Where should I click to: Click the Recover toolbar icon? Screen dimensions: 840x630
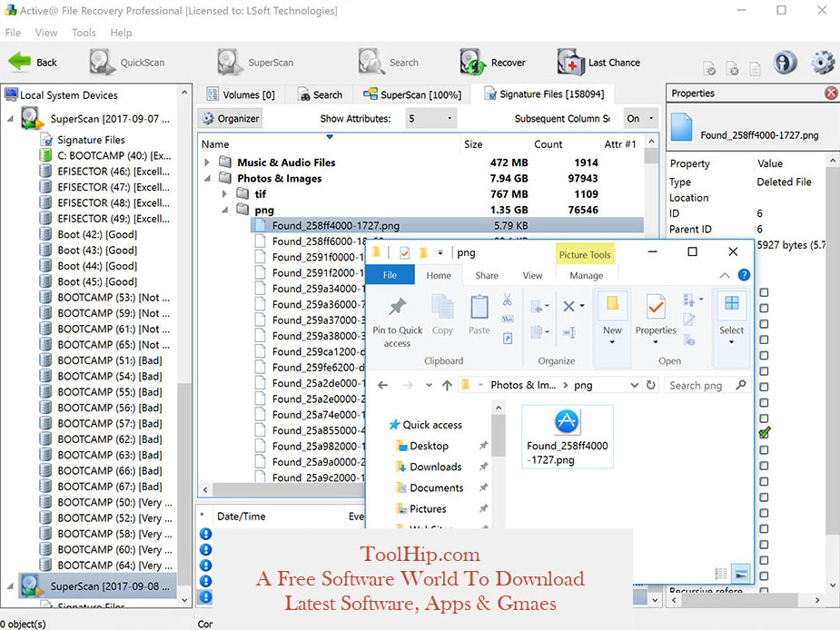pyautogui.click(x=471, y=62)
